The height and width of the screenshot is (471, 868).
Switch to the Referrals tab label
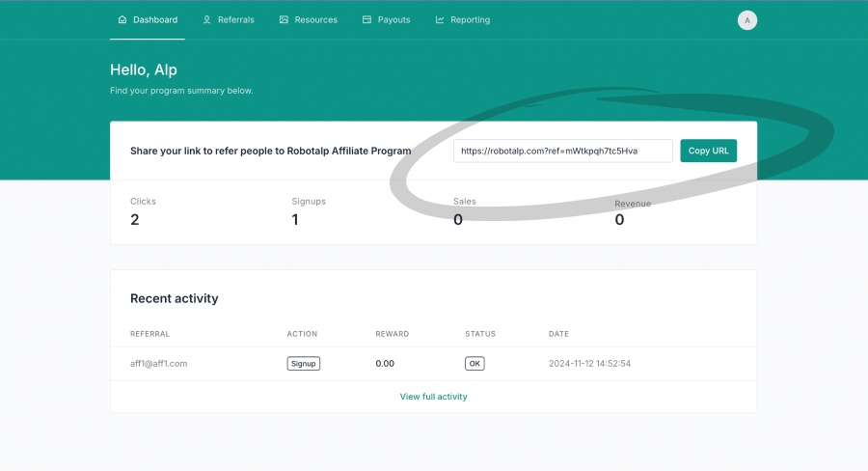click(236, 19)
